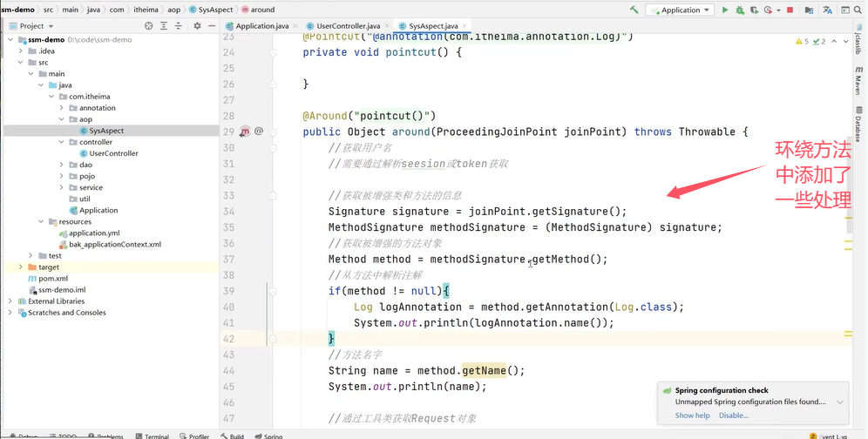The image size is (868, 439).
Task: Click Select Opened File target icon
Action: coord(148,26)
